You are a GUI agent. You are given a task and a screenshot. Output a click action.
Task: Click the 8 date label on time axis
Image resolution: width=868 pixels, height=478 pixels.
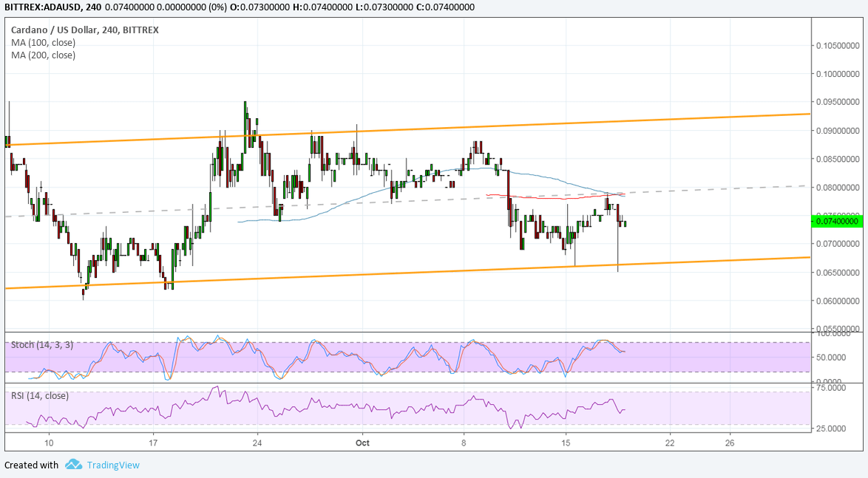click(x=464, y=443)
